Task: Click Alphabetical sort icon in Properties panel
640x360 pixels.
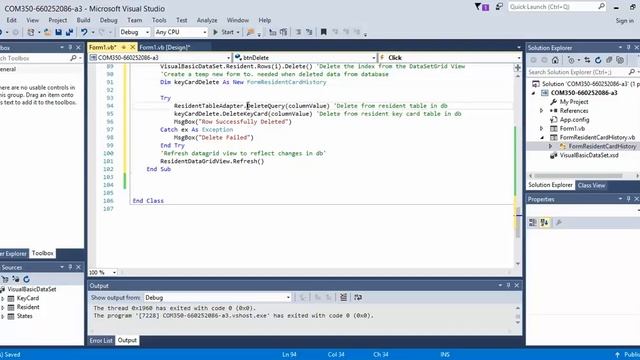Action: pos(544,222)
